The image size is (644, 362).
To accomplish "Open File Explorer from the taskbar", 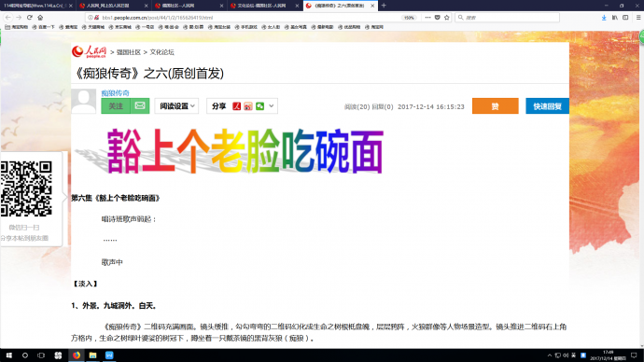I will [x=92, y=355].
